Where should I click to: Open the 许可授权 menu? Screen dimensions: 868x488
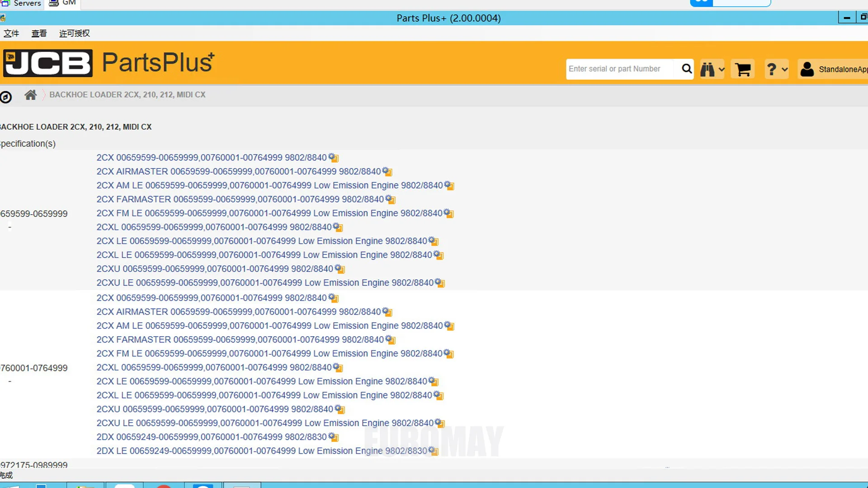[x=74, y=33]
